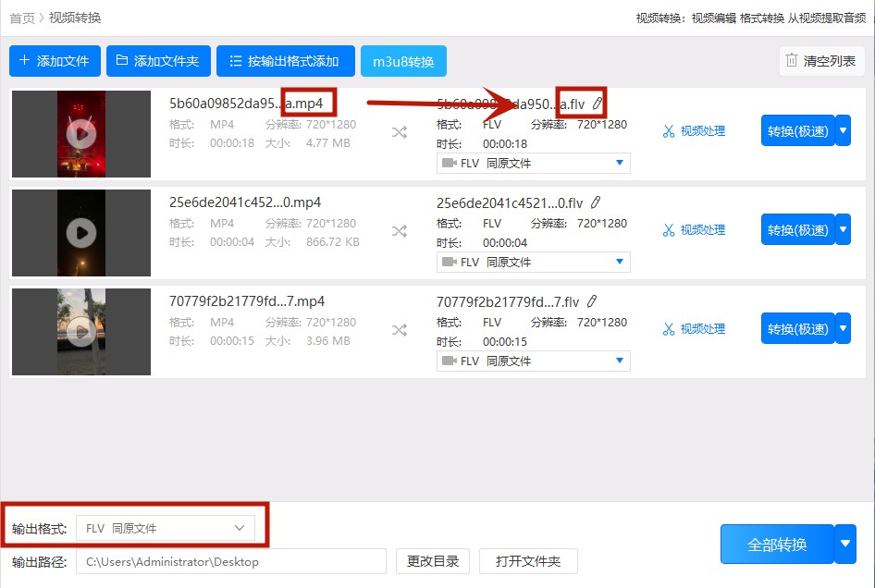Click the shuffle/swap icon in the second row

click(x=400, y=229)
